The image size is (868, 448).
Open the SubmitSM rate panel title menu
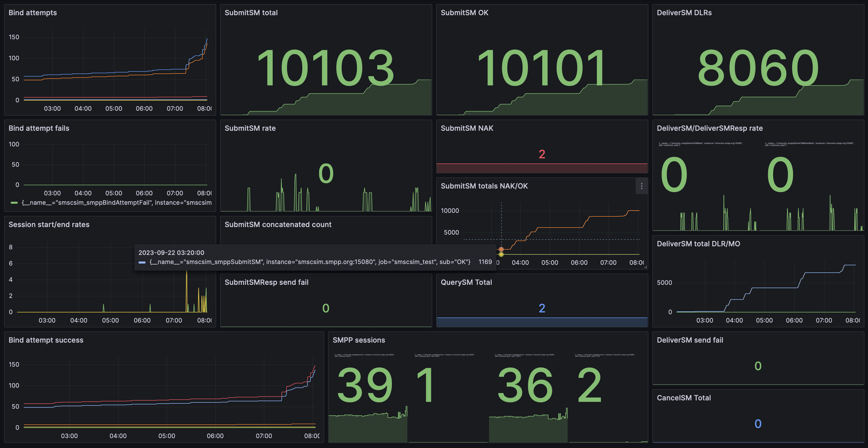[x=250, y=128]
